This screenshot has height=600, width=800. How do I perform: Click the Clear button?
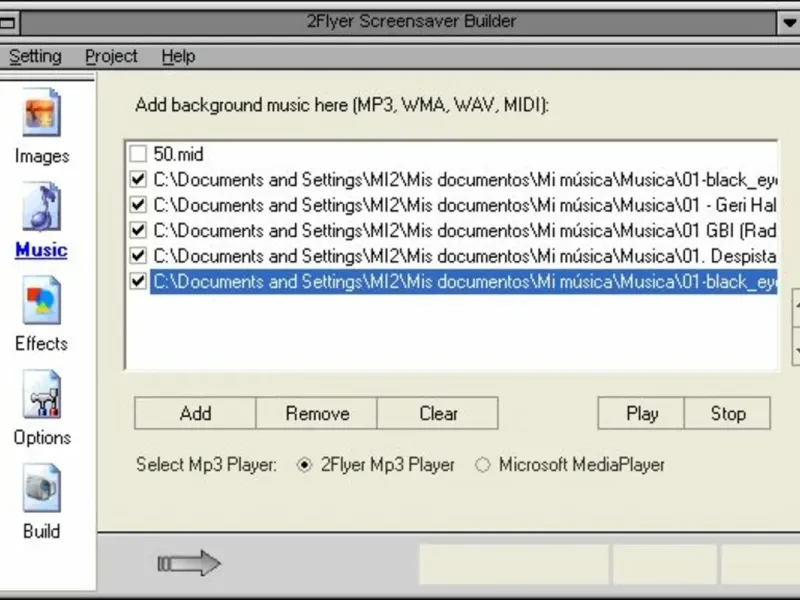coord(438,413)
